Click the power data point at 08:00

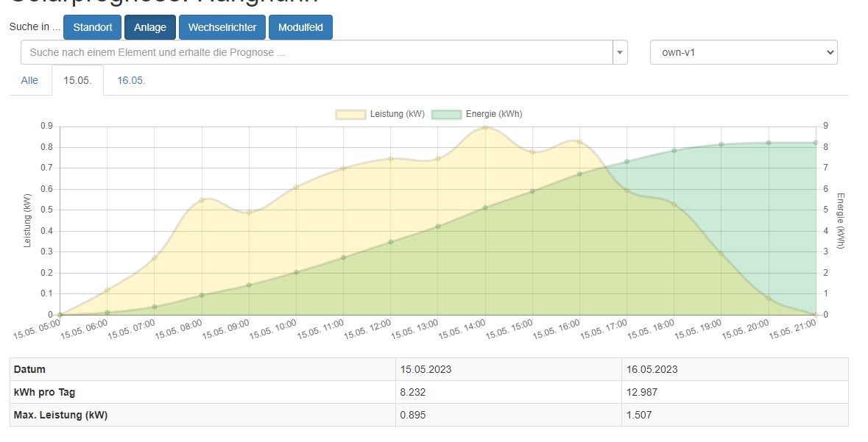pyautogui.click(x=202, y=200)
